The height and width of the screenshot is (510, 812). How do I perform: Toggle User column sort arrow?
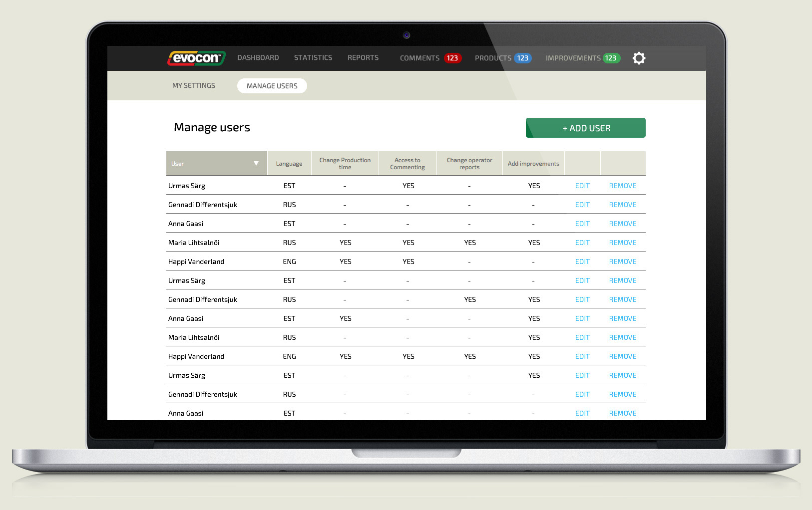coord(256,163)
